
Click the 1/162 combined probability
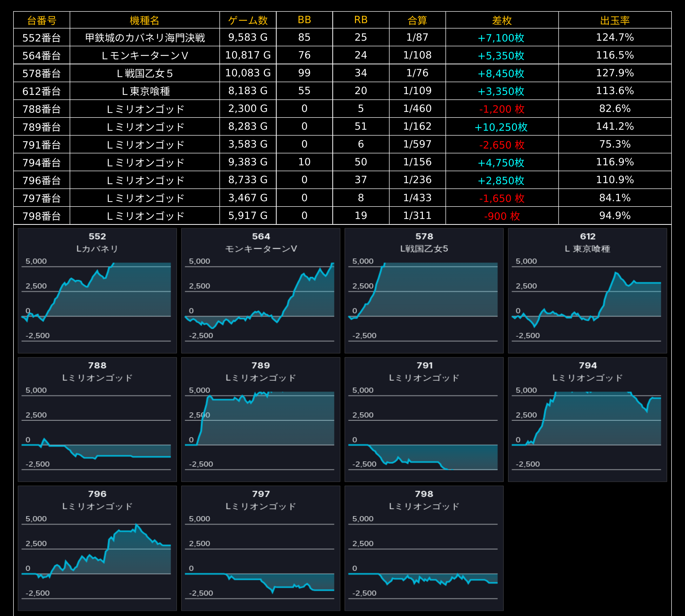[417, 127]
